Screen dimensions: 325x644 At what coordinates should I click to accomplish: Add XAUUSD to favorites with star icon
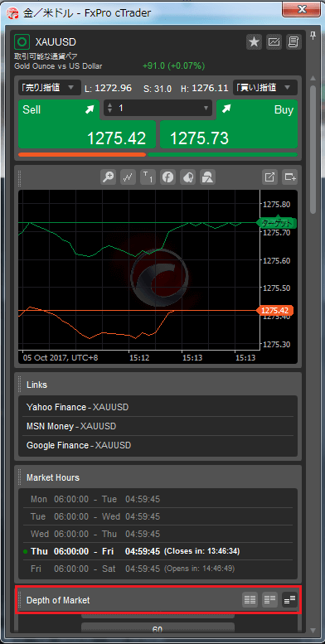[255, 41]
